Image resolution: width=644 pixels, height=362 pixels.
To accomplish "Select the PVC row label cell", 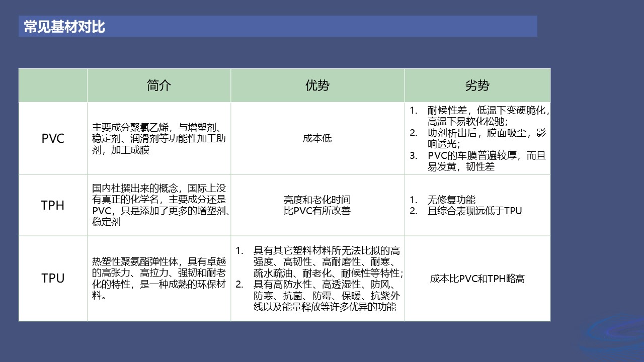I will click(x=53, y=139).
